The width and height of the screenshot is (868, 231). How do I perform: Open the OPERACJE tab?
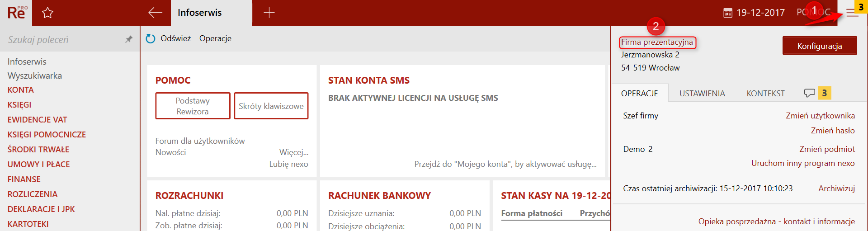639,93
